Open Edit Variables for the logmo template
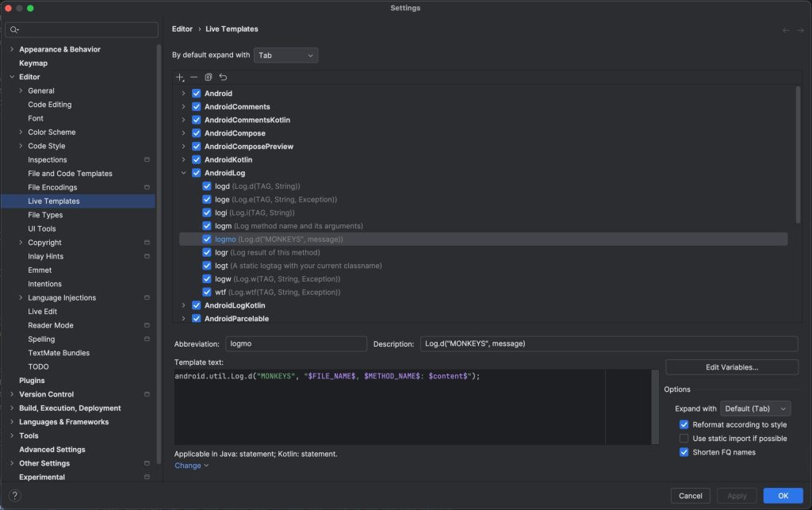Viewport: 812px width, 510px height. coord(731,366)
